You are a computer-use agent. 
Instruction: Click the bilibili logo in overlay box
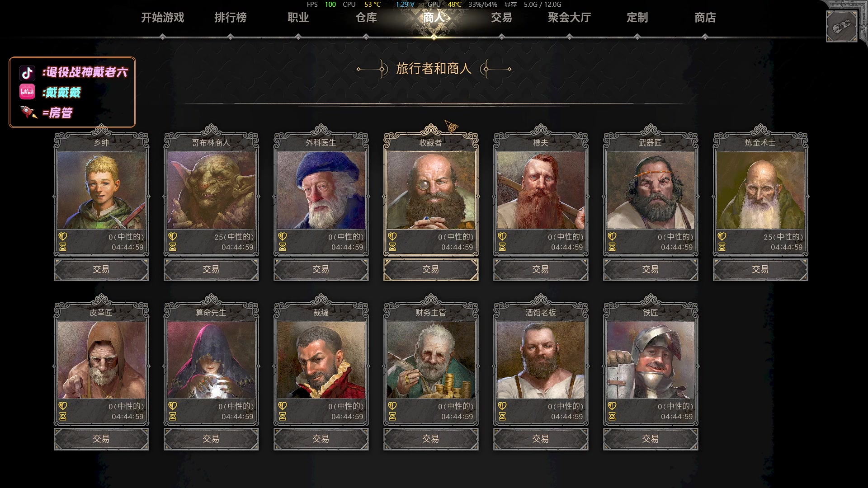27,92
